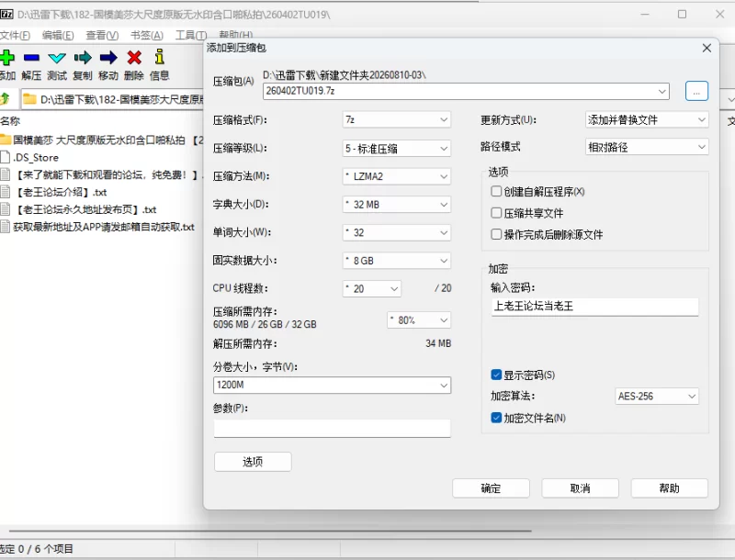
Task: Click the up-folder arrow icon beside path bar
Action: point(5,99)
